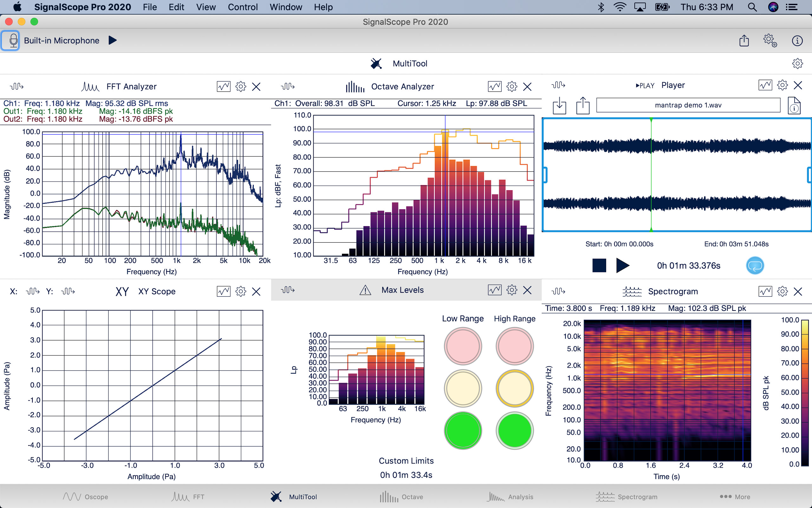The image size is (812, 508).
Task: Close the XY Scope panel
Action: coord(256,291)
